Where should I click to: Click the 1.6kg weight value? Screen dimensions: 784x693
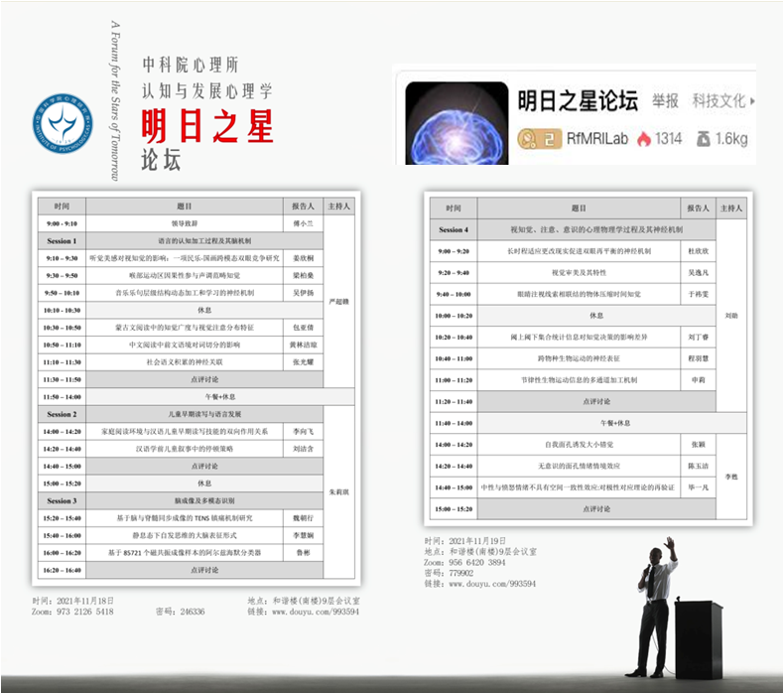click(x=730, y=138)
